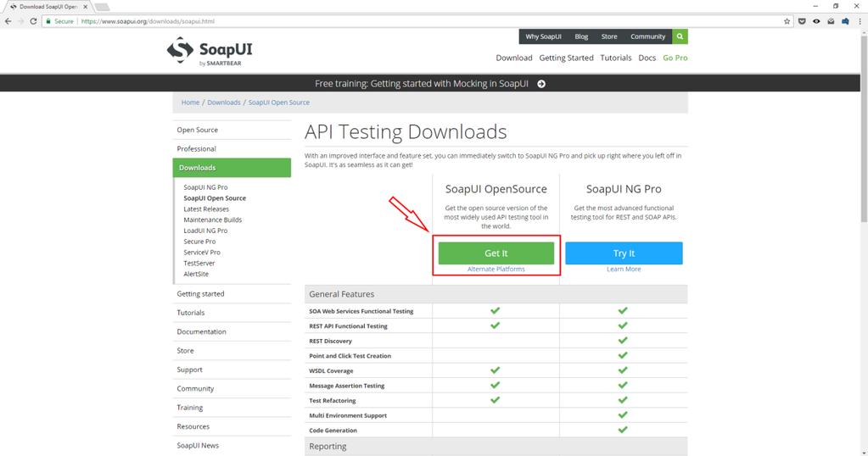
Task: Click the SoapUI logo
Action: pos(210,52)
